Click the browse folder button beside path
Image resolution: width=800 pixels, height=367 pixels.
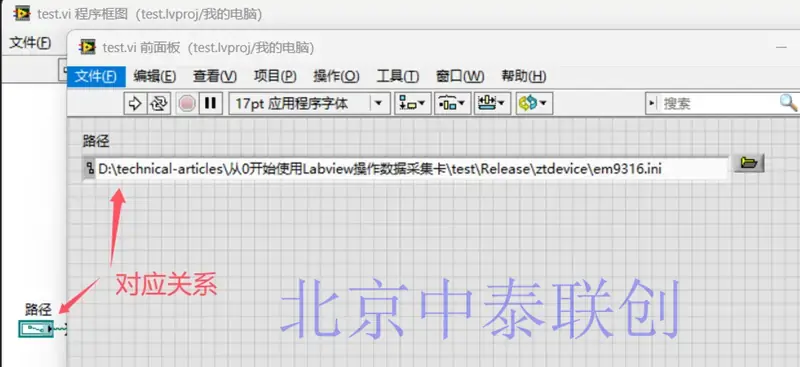click(749, 163)
